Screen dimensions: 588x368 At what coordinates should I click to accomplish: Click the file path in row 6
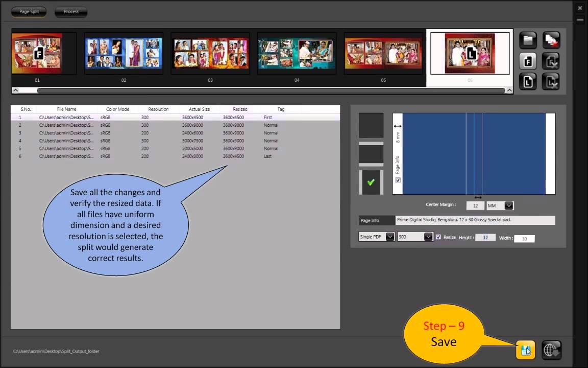pyautogui.click(x=66, y=156)
